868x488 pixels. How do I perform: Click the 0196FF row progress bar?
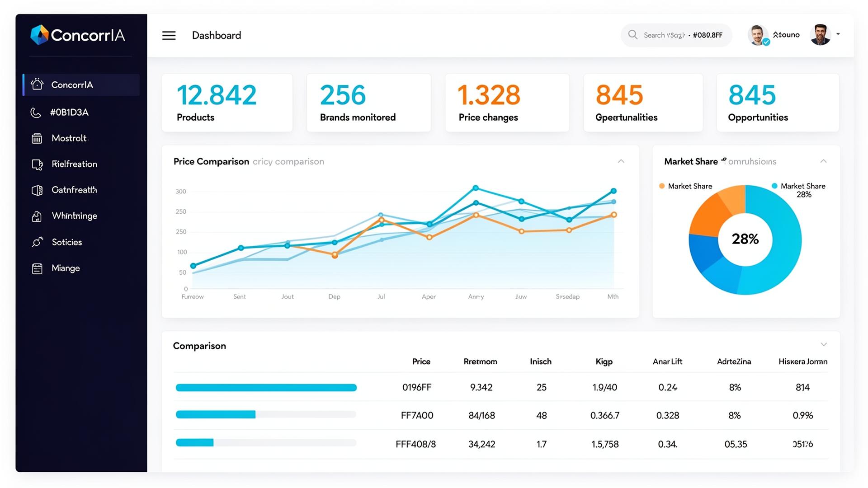tap(266, 388)
